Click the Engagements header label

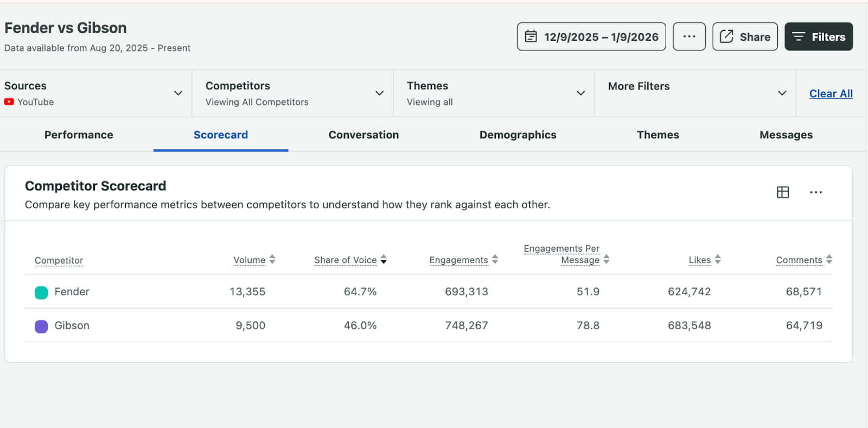point(458,260)
